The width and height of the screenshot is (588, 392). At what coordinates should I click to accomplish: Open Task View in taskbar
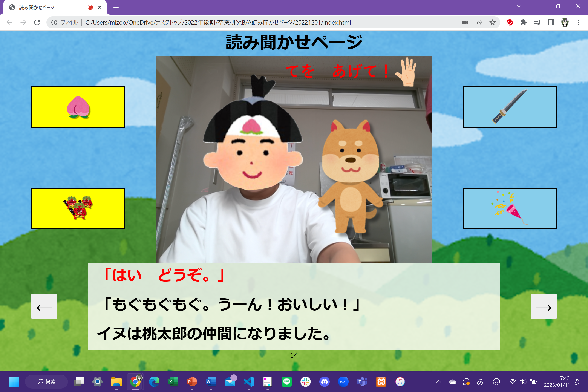point(78,382)
